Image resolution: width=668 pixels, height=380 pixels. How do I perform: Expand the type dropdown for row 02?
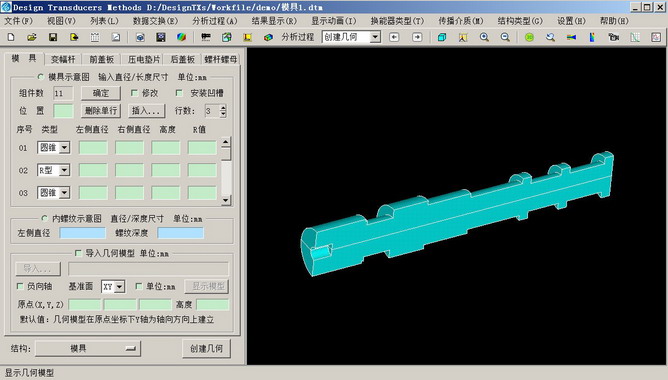coord(64,170)
